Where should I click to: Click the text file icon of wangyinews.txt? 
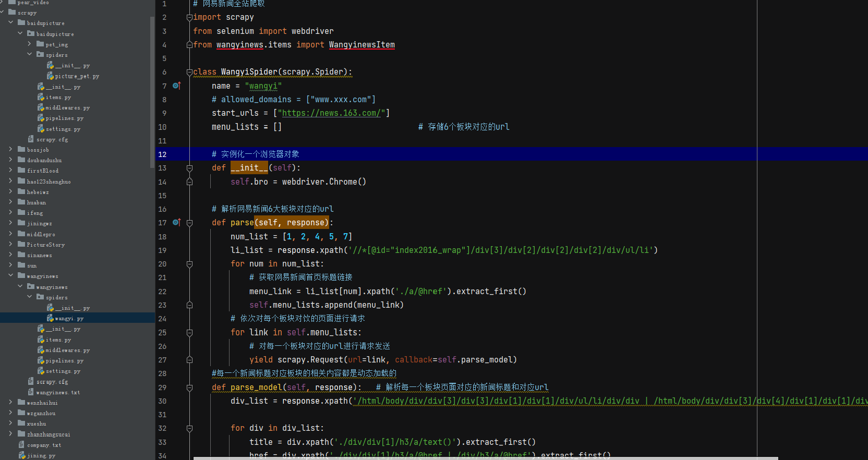(31, 392)
